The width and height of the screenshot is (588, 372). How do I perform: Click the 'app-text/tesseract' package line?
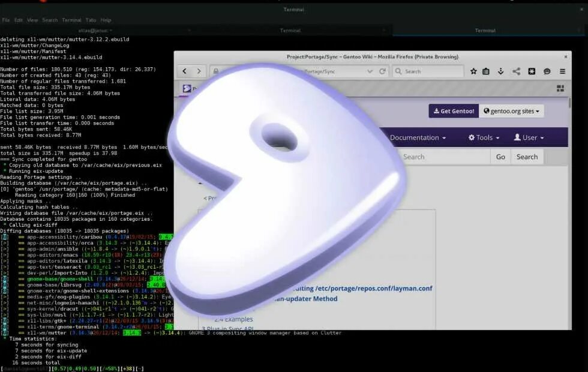tap(86, 267)
